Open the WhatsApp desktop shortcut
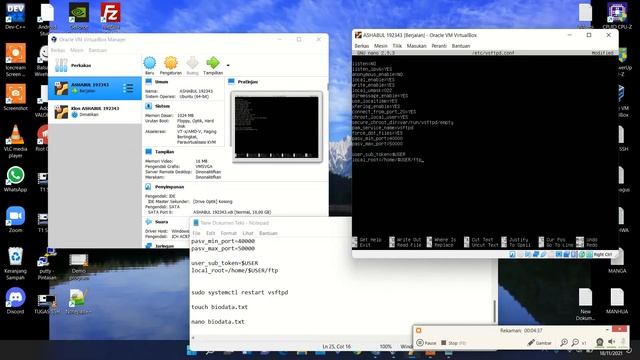640x360 pixels. pos(16,179)
